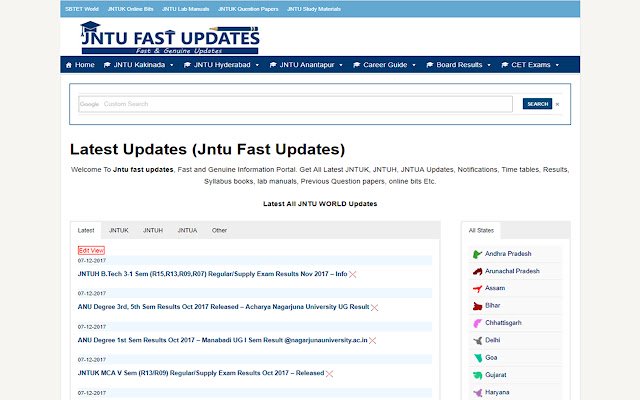Click the Haryana map icon
640x400 pixels.
click(x=477, y=393)
